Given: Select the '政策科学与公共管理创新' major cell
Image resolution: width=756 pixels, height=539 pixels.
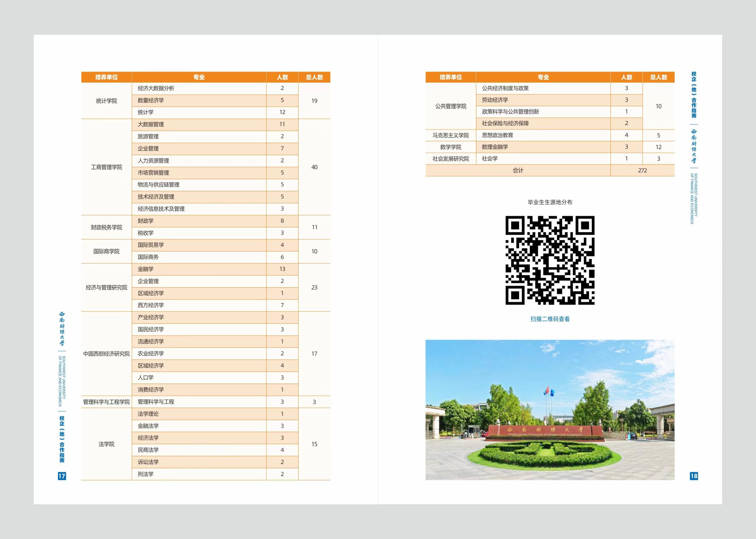Looking at the screenshot, I should point(543,112).
